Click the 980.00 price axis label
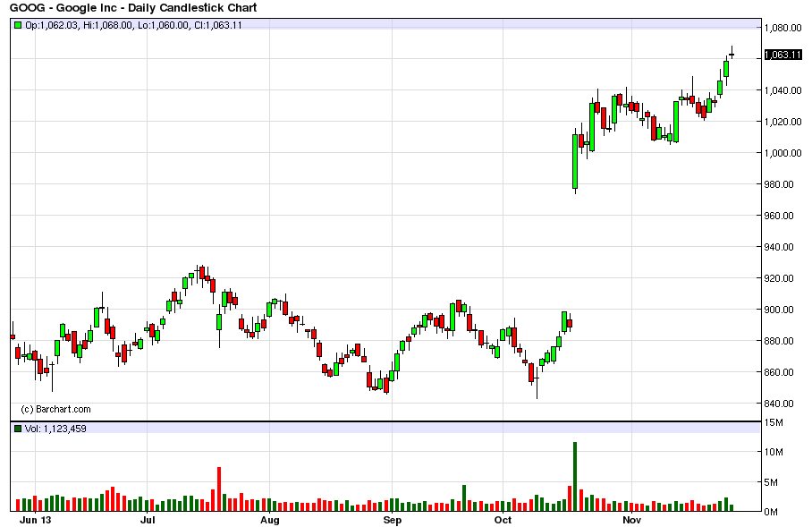 click(x=779, y=184)
